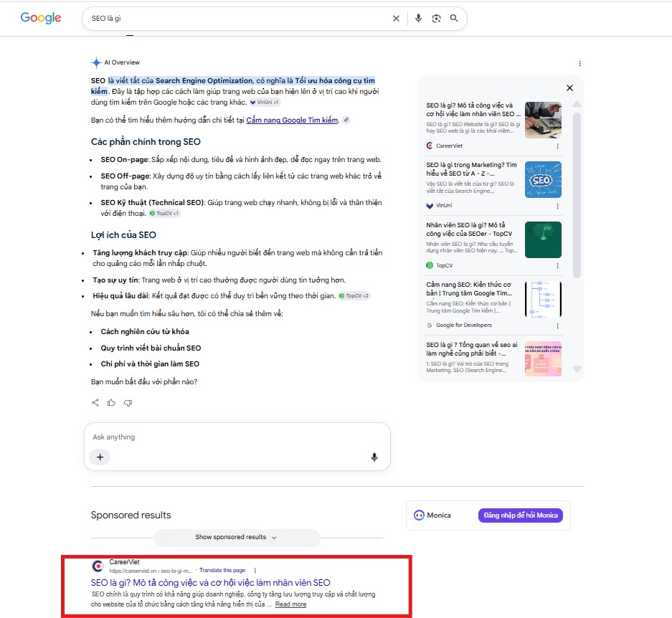The image size is (672, 618).
Task: Clear the search box with X icon
Action: point(396,19)
